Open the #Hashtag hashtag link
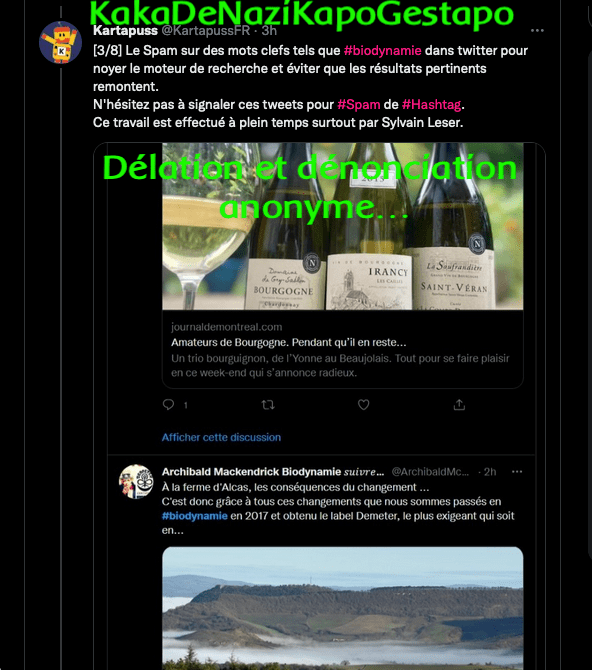The image size is (592, 670). 431,104
